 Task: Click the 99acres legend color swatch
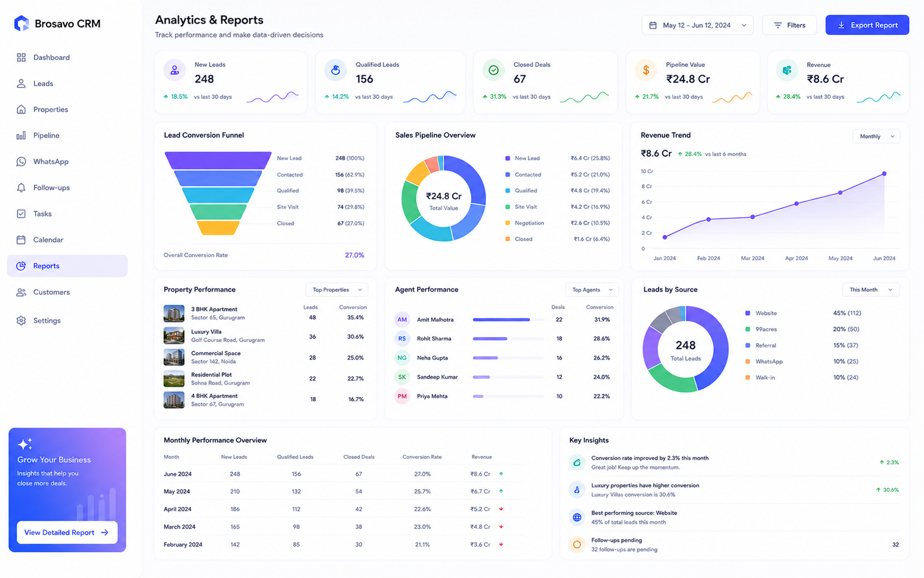coord(747,329)
